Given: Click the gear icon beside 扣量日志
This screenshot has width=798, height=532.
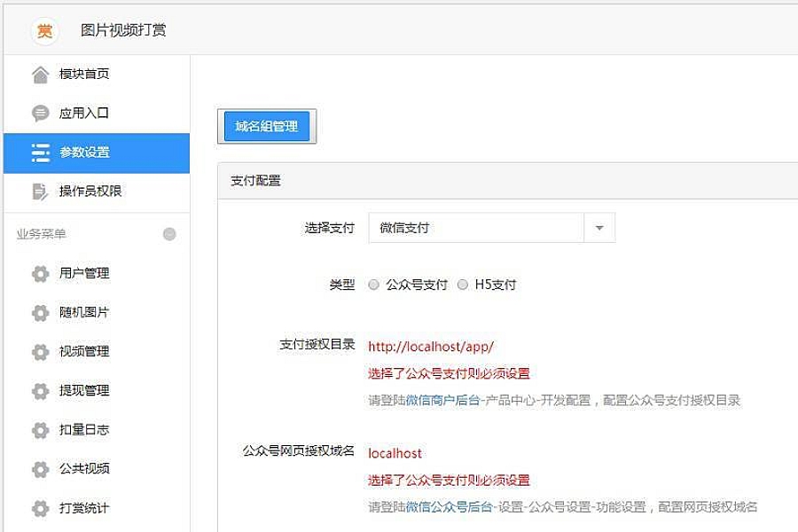Looking at the screenshot, I should pos(40,430).
